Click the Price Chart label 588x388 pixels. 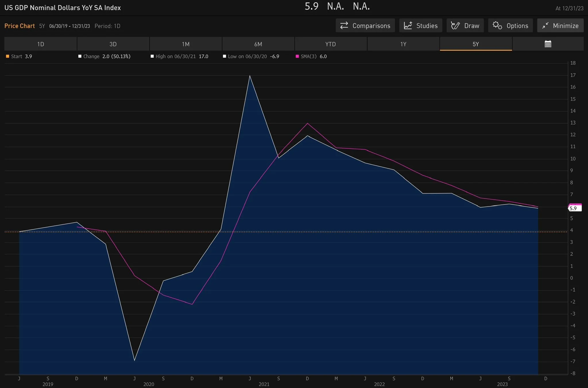(20, 26)
